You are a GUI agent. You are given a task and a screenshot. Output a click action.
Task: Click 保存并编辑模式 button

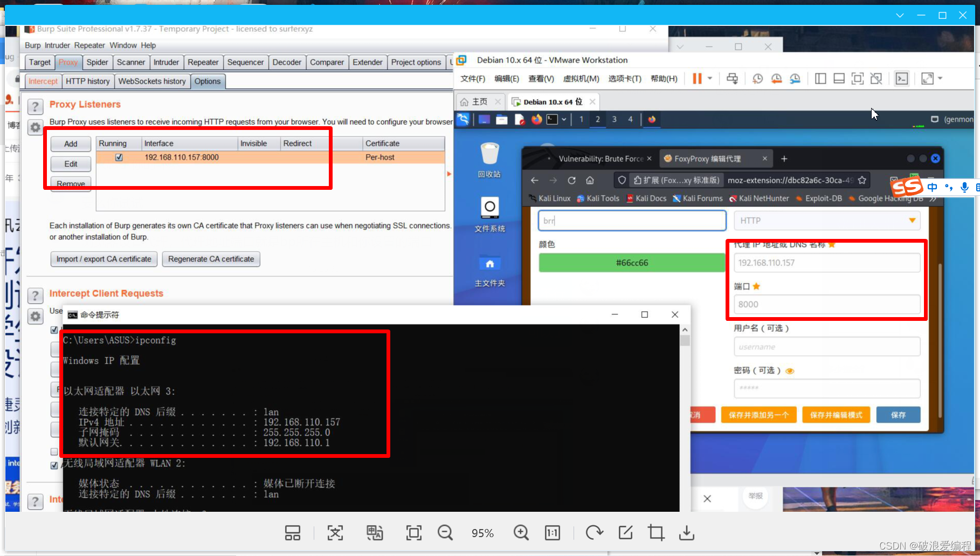(x=836, y=415)
